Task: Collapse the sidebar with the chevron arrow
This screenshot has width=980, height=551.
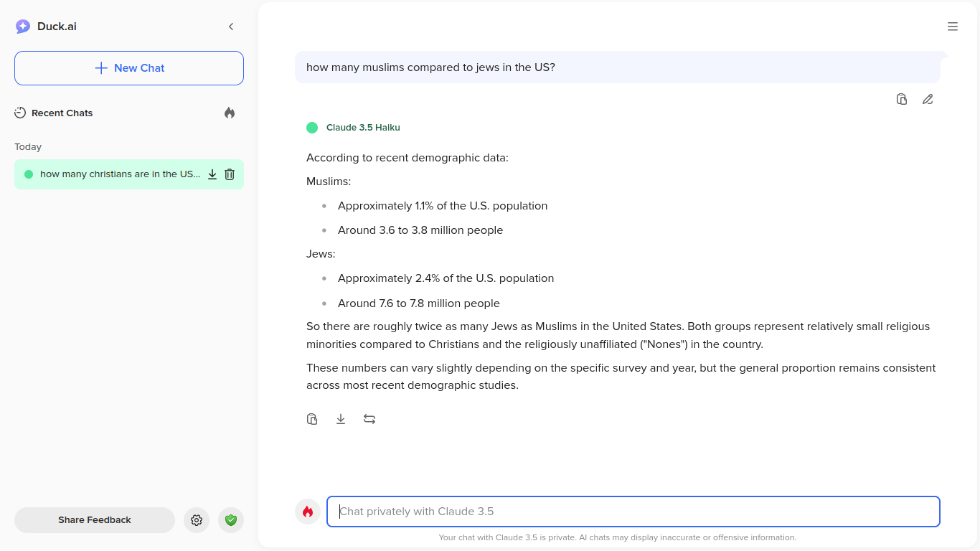Action: tap(231, 27)
